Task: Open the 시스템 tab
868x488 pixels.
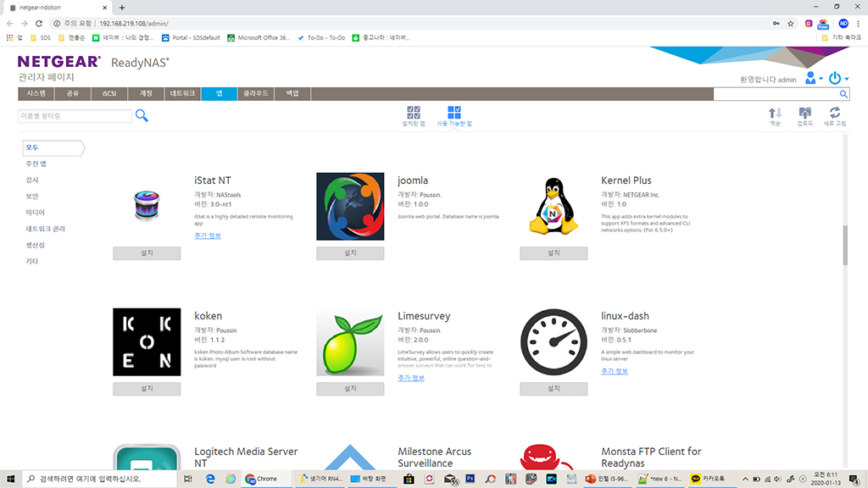Action: click(36, 93)
